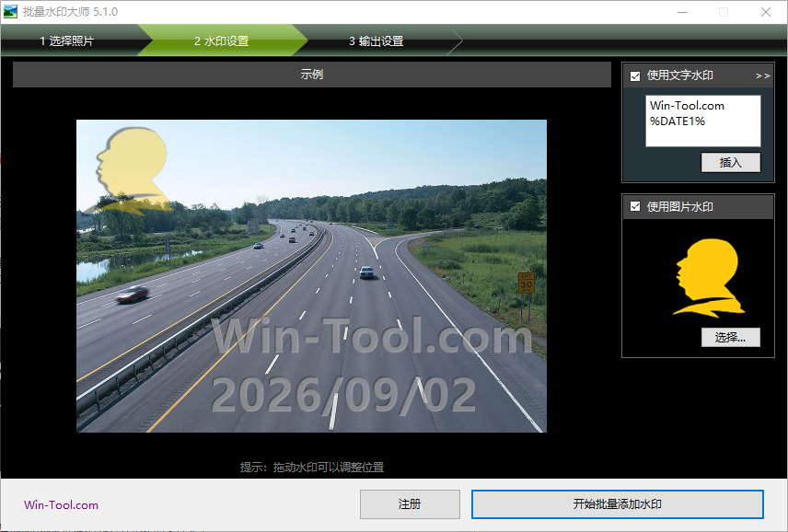
Task: Close the 批量水印大师 window
Action: (x=766, y=12)
